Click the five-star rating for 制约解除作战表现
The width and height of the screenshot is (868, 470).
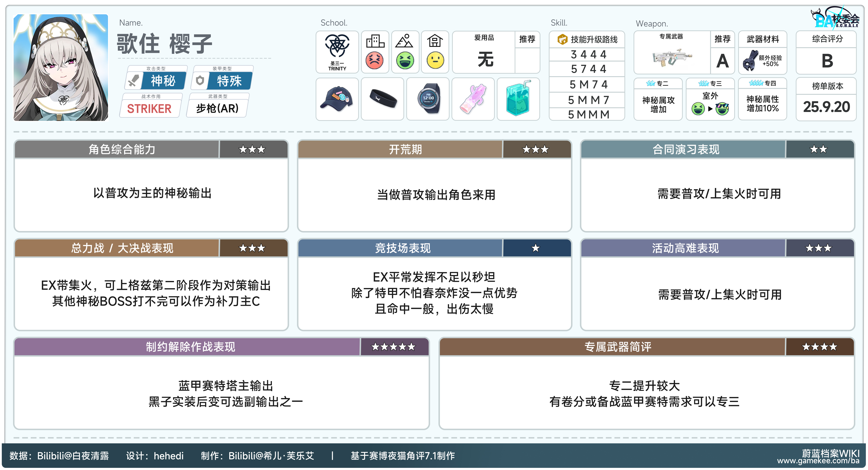click(393, 347)
